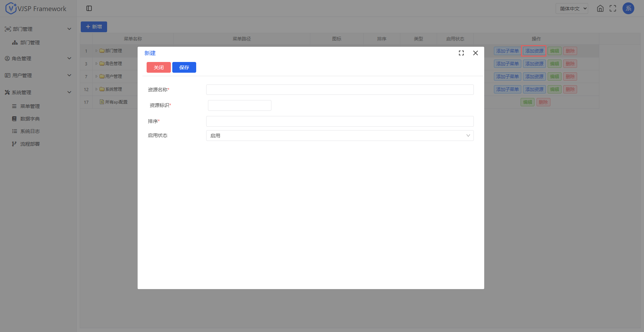The image size is (644, 332).
Task: Click into the 排序 input field
Action: coord(340,122)
